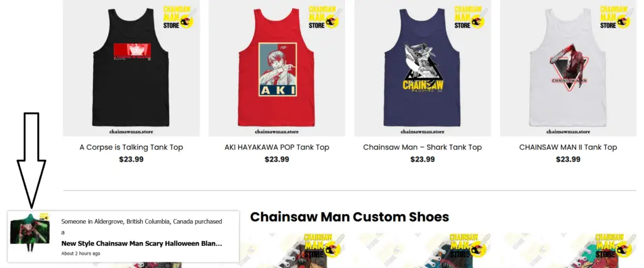Click the Chainsaw Man Store logo on navy tank top

tap(471, 17)
